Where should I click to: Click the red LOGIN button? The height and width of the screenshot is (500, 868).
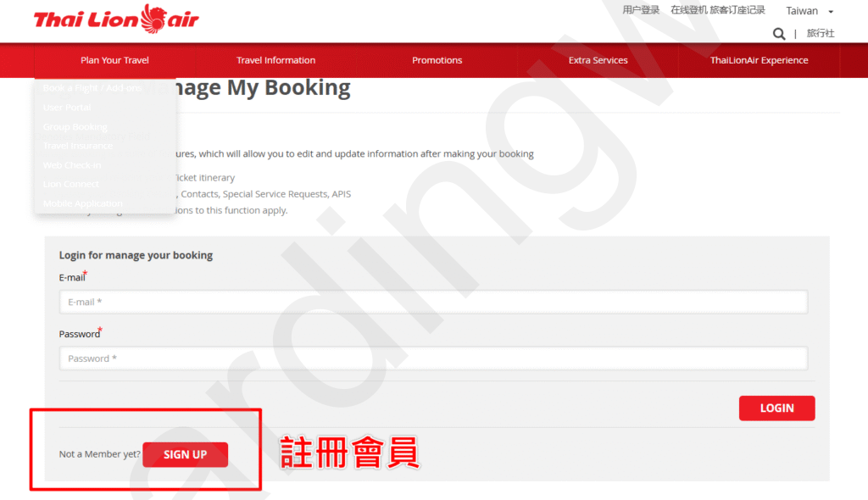click(776, 408)
